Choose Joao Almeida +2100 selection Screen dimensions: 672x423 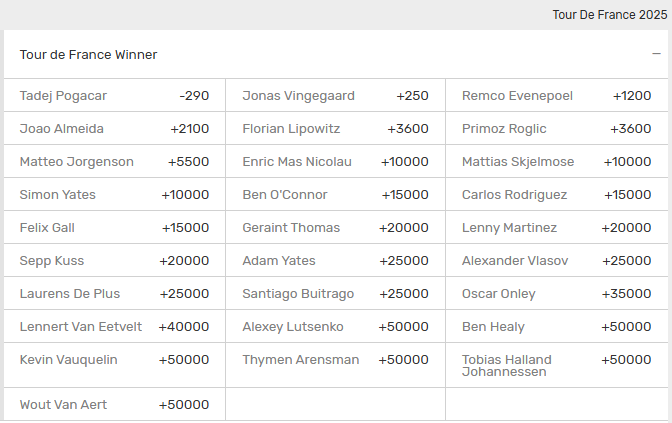[114, 129]
